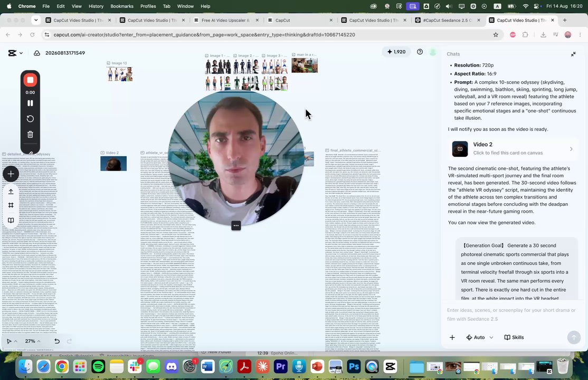The width and height of the screenshot is (588, 380).
Task: Open the Video 2 card in chat
Action: (513, 148)
